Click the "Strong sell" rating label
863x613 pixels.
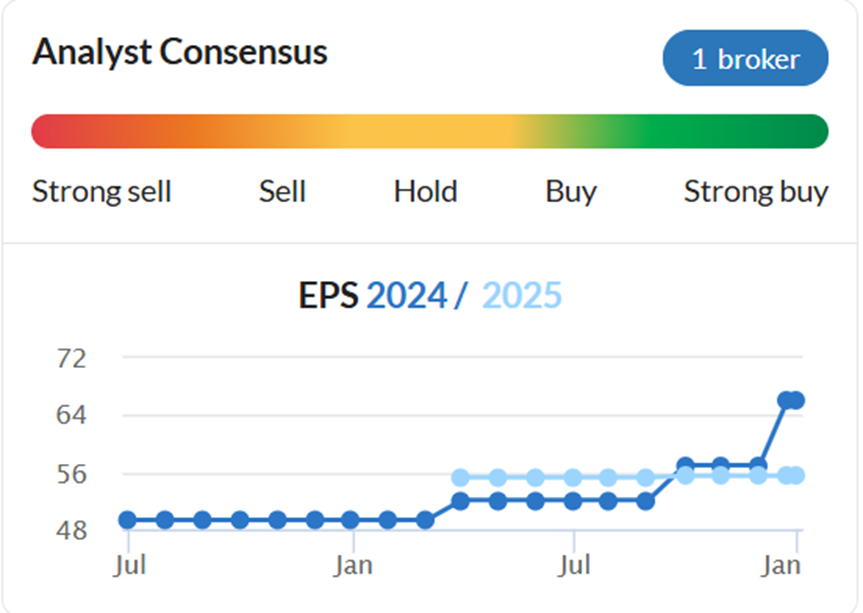click(102, 191)
